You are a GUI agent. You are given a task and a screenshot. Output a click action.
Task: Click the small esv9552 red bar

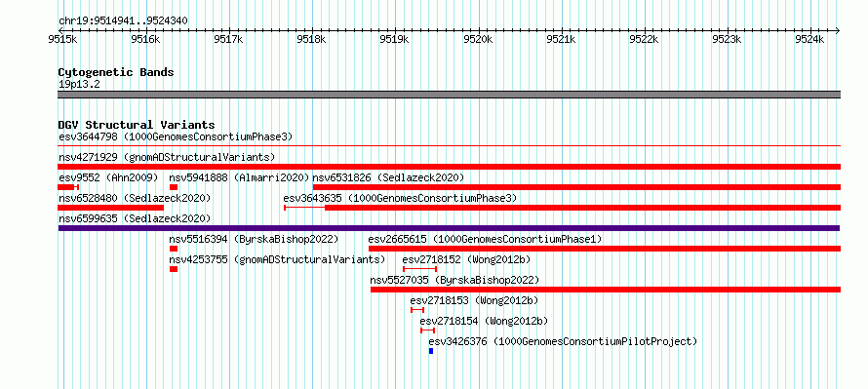coord(68,187)
